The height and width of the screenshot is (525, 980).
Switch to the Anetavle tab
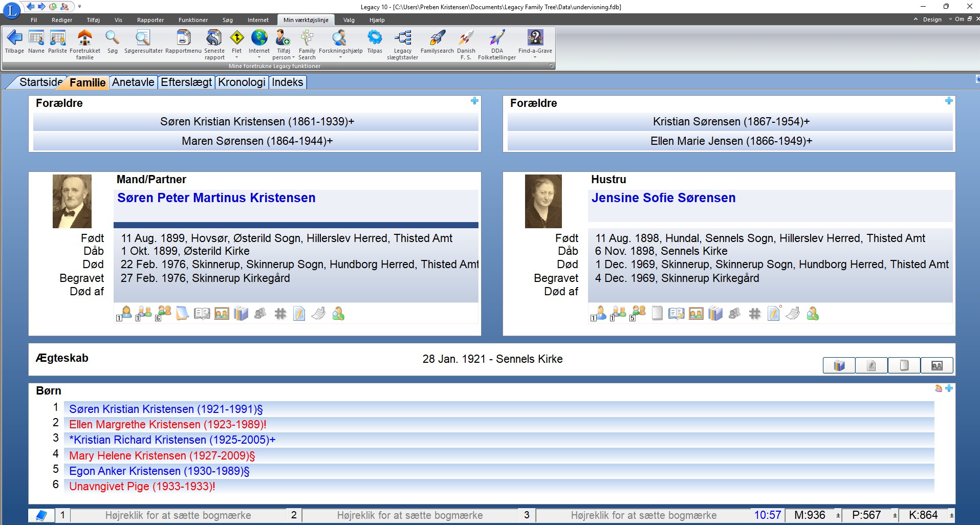click(x=133, y=82)
